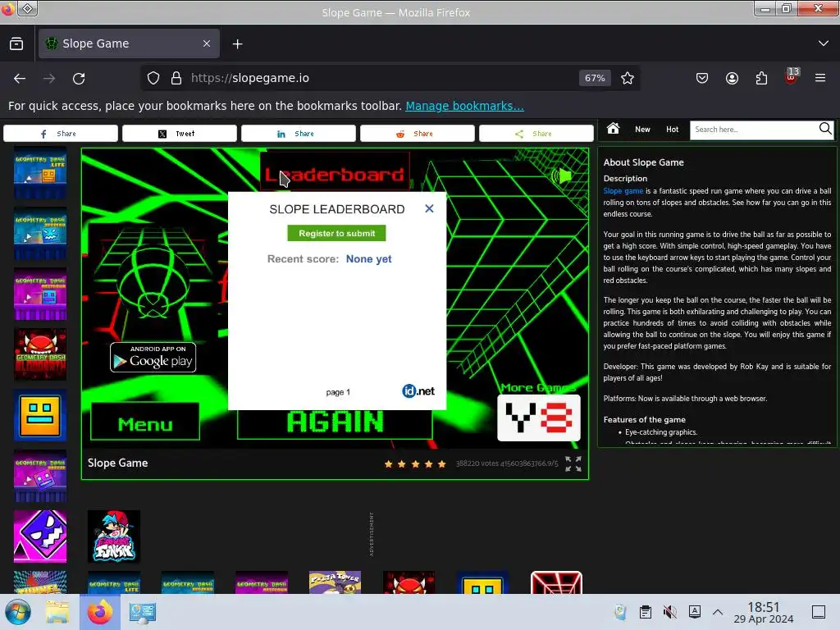Open the New games tab
The width and height of the screenshot is (840, 630).
(x=642, y=129)
